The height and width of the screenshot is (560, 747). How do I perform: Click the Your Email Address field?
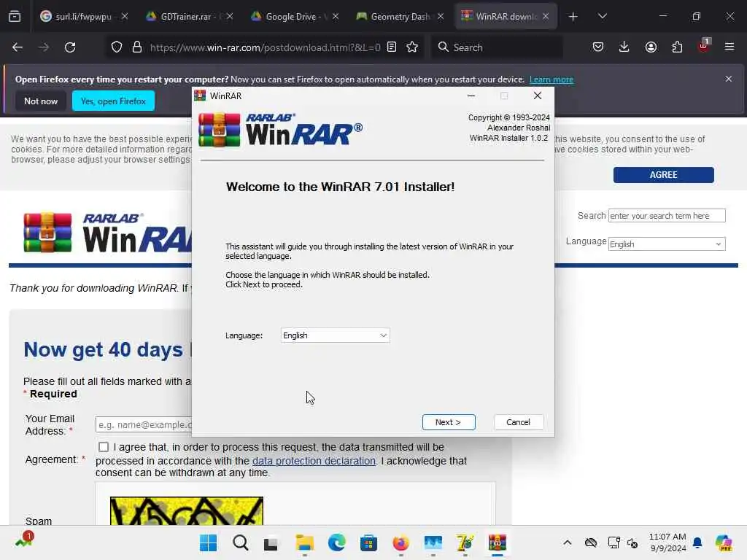click(144, 424)
